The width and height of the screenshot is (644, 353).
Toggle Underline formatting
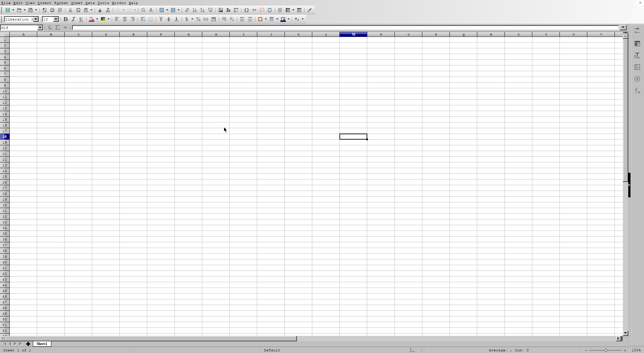pyautogui.click(x=81, y=19)
